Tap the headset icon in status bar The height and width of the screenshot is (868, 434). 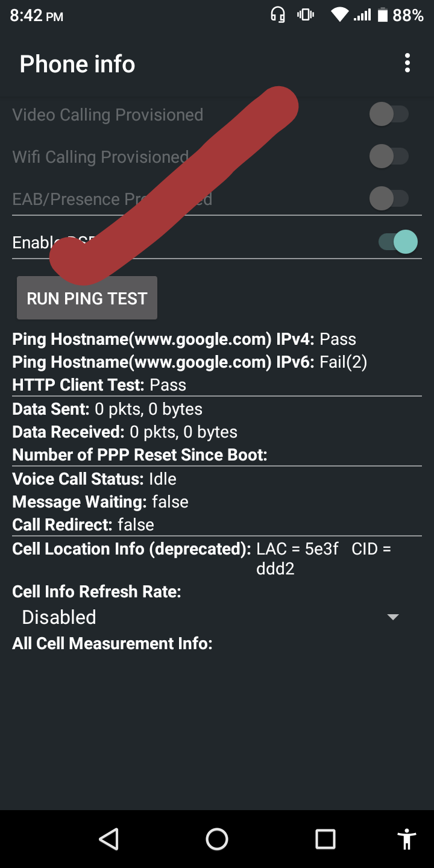click(278, 15)
